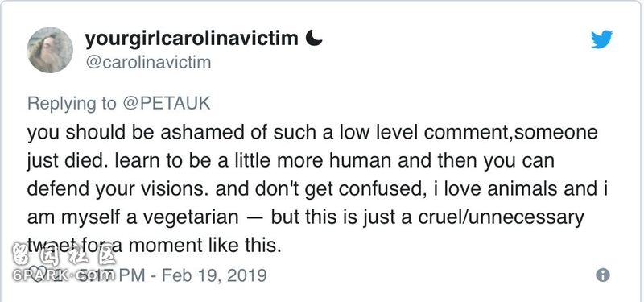Click the 6PARK.com watermark text
The image size is (644, 302).
point(64,275)
